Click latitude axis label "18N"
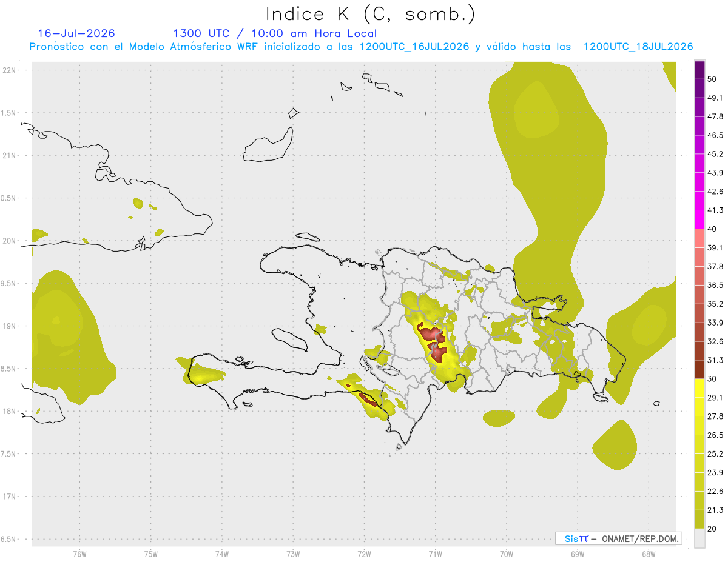Image resolution: width=728 pixels, height=562 pixels. tap(10, 412)
